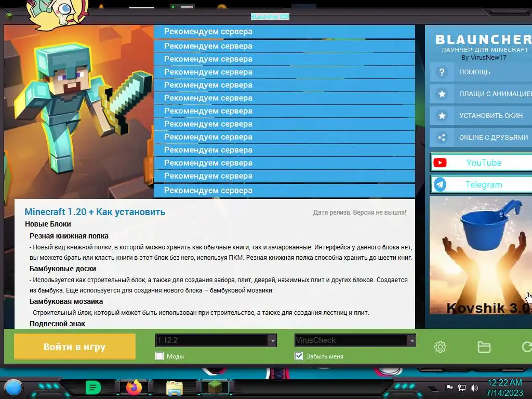This screenshot has height=399, width=532.
Task: Click the Telegram button label
Action: tap(484, 184)
